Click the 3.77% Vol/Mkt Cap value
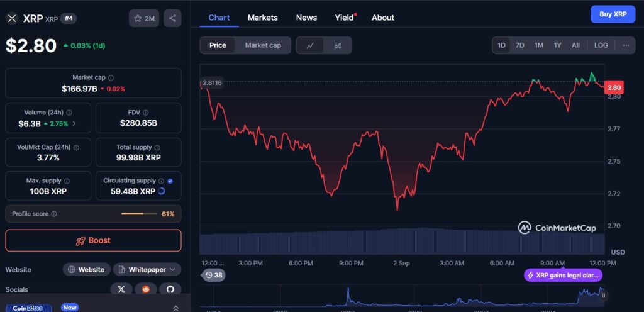 point(48,158)
